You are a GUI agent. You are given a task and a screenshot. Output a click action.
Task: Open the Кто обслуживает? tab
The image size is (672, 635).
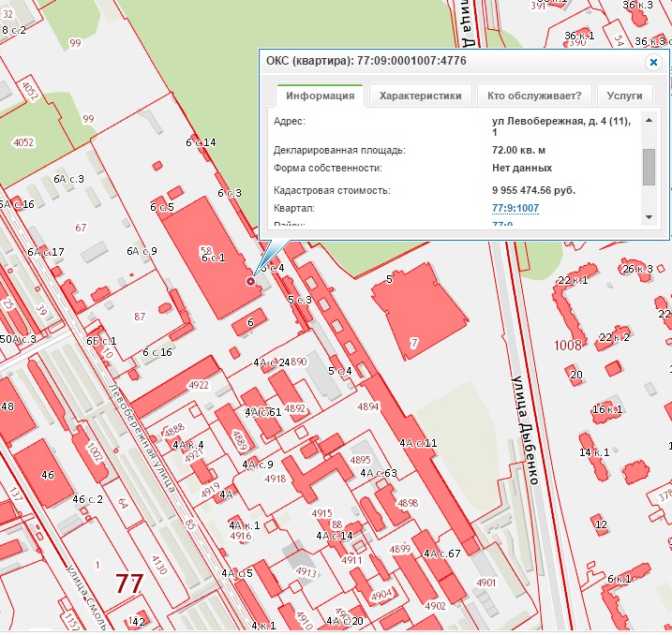pyautogui.click(x=534, y=96)
